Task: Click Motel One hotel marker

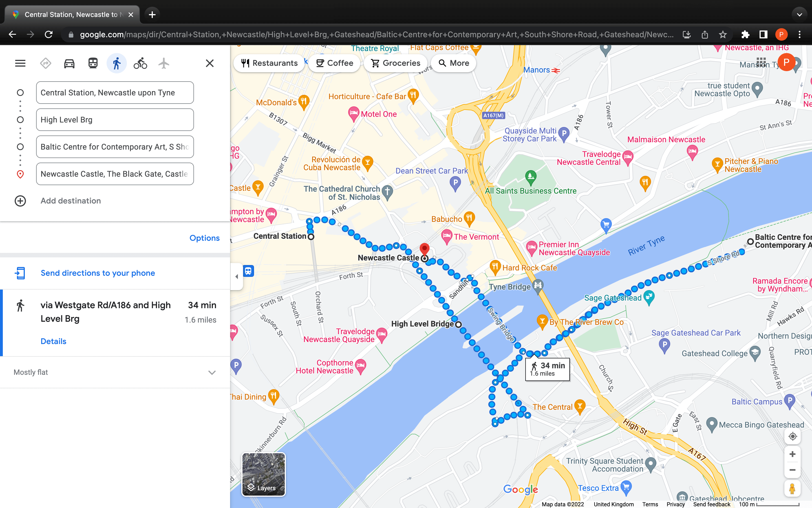Action: pyautogui.click(x=353, y=113)
